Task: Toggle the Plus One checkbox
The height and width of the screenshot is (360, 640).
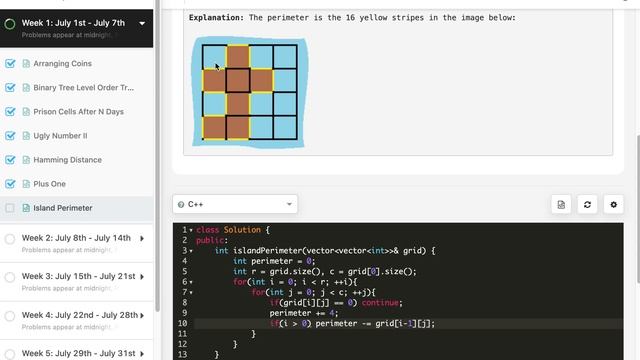Action: pyautogui.click(x=10, y=184)
